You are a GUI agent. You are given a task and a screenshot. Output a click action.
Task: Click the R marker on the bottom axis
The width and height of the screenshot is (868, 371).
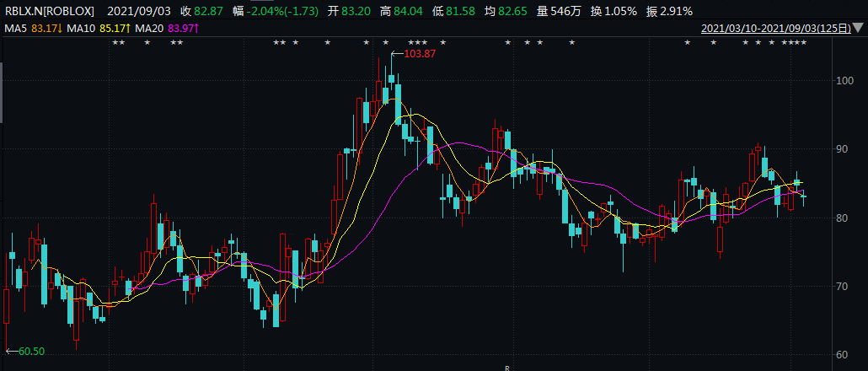click(506, 368)
